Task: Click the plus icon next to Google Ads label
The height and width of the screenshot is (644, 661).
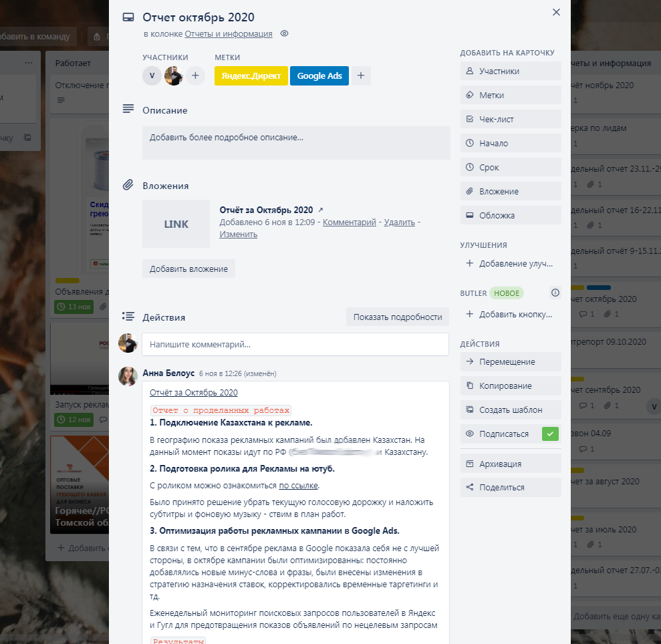Action: coord(361,76)
